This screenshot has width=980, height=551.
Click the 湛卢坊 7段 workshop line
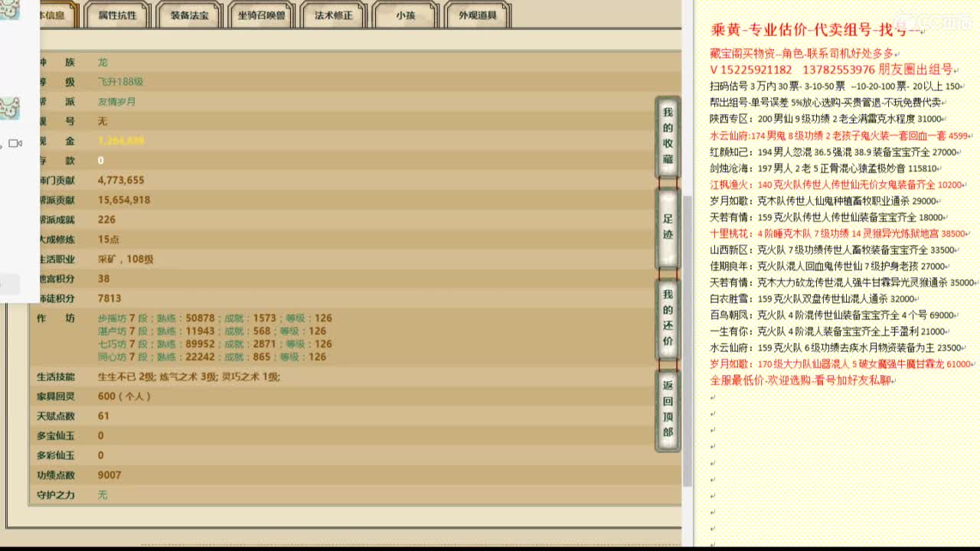[212, 331]
